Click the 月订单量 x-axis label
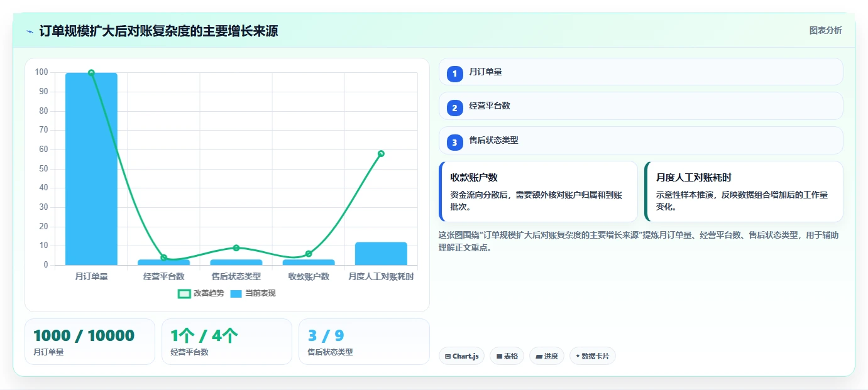The height and width of the screenshot is (390, 868). (x=91, y=276)
